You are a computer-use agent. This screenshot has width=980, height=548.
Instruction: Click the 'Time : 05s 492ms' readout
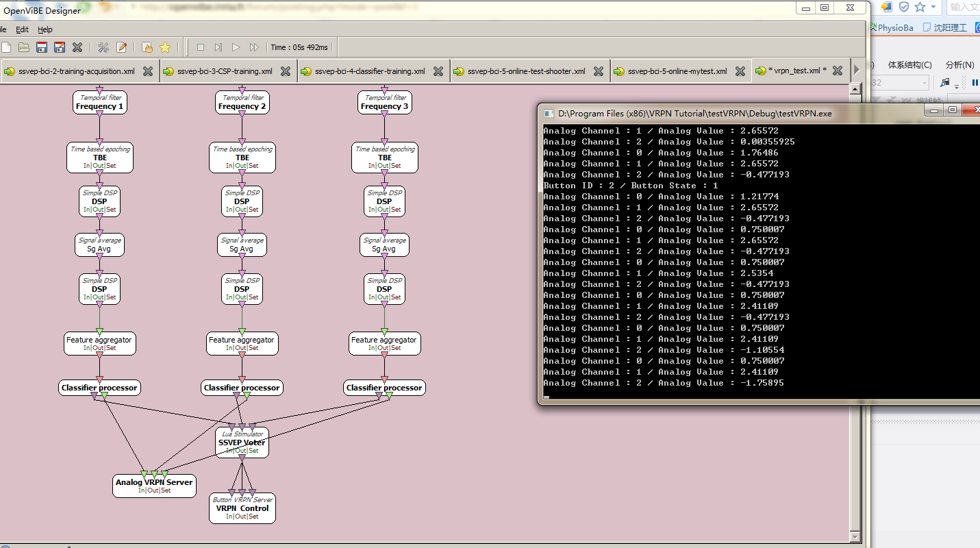[299, 47]
